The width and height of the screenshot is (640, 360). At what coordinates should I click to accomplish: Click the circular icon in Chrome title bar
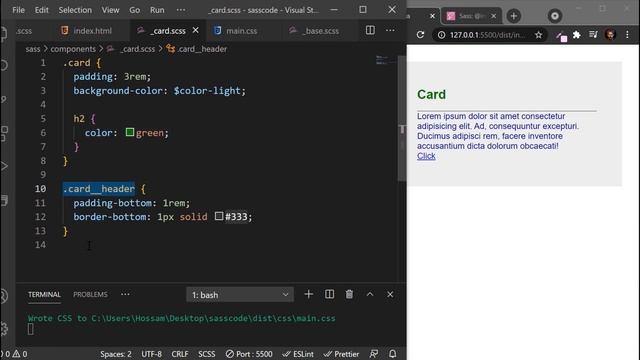pyautogui.click(x=555, y=16)
